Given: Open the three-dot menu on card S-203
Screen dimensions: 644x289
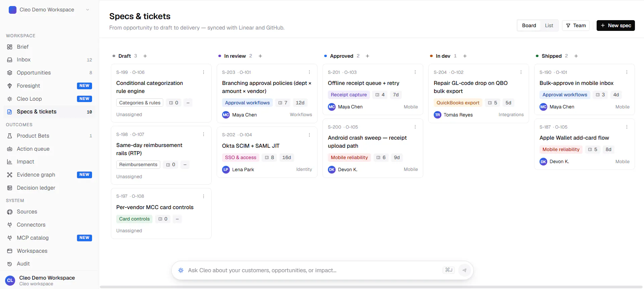Looking at the screenshot, I should click(x=309, y=72).
